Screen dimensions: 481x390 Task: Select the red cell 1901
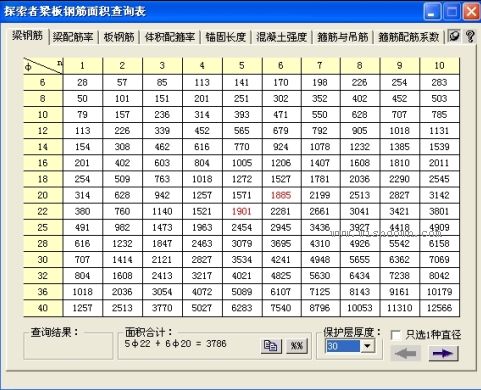pos(242,211)
